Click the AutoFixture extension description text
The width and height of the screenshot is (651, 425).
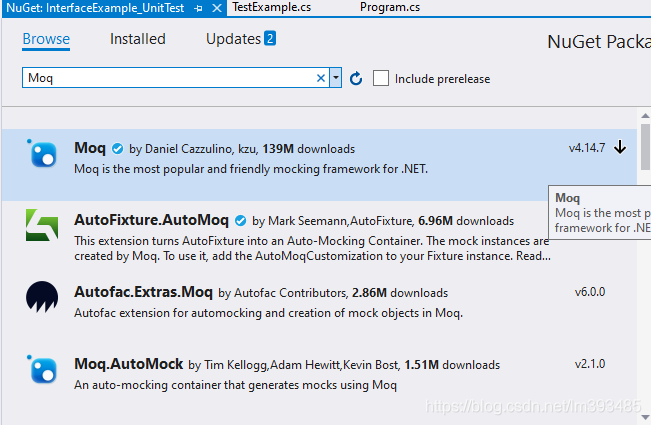312,248
